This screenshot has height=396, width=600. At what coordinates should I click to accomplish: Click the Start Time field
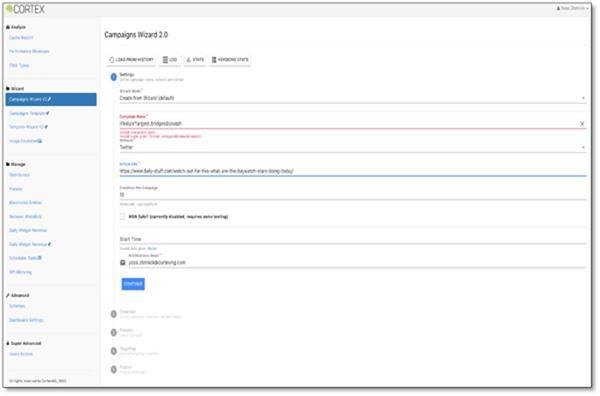coord(353,240)
